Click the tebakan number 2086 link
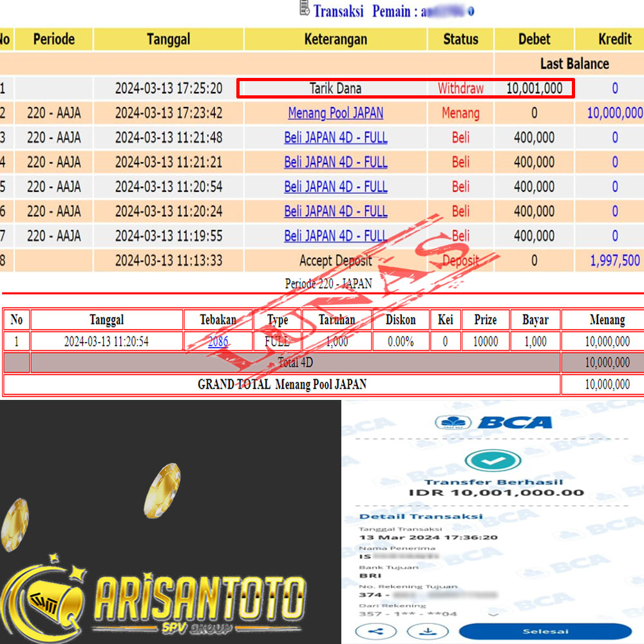The width and height of the screenshot is (644, 644). 218,341
